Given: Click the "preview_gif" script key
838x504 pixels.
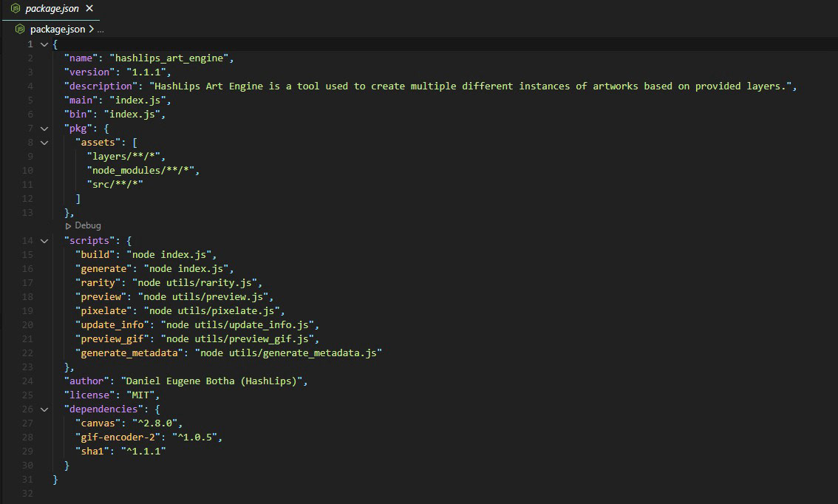Looking at the screenshot, I should 112,339.
